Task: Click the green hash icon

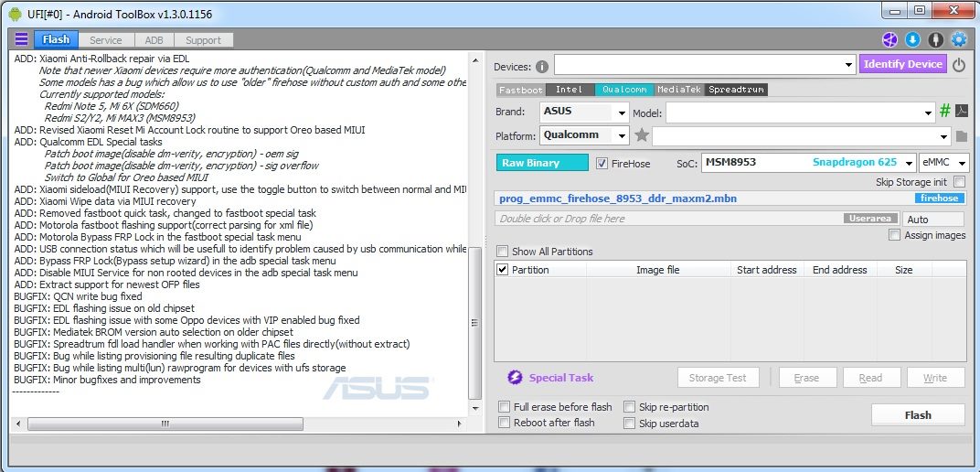Action: [945, 112]
